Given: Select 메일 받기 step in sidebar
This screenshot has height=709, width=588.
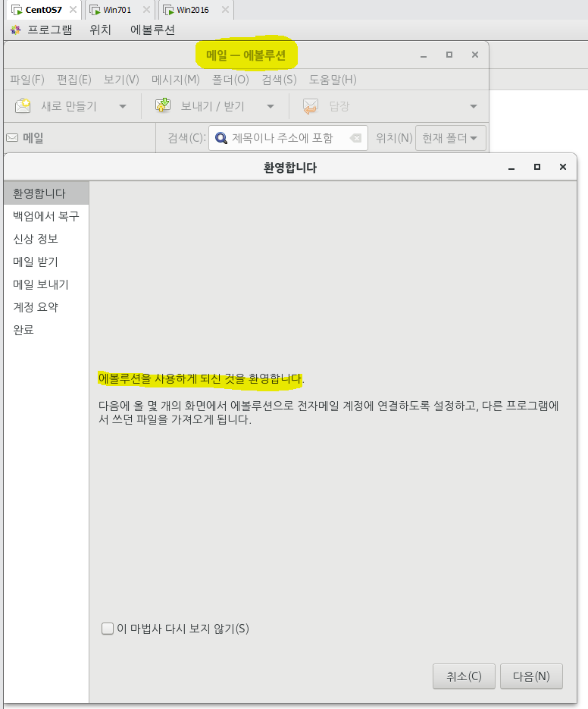Looking at the screenshot, I should (46, 262).
